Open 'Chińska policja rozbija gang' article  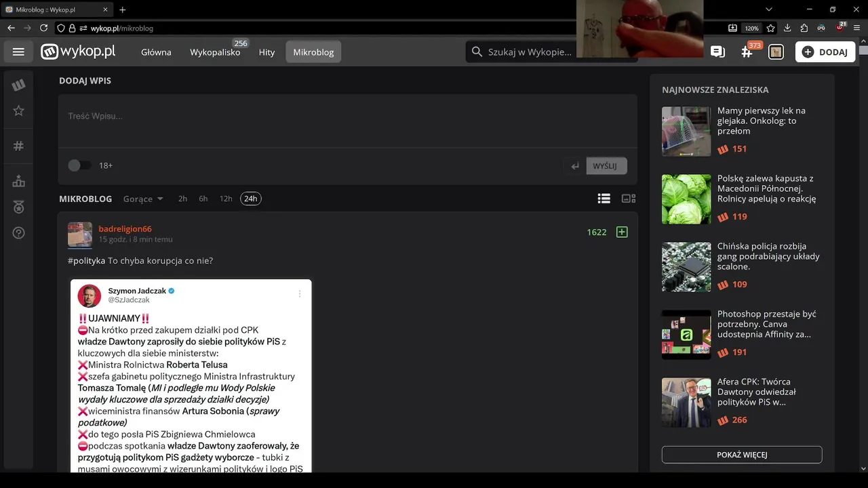[x=768, y=256]
